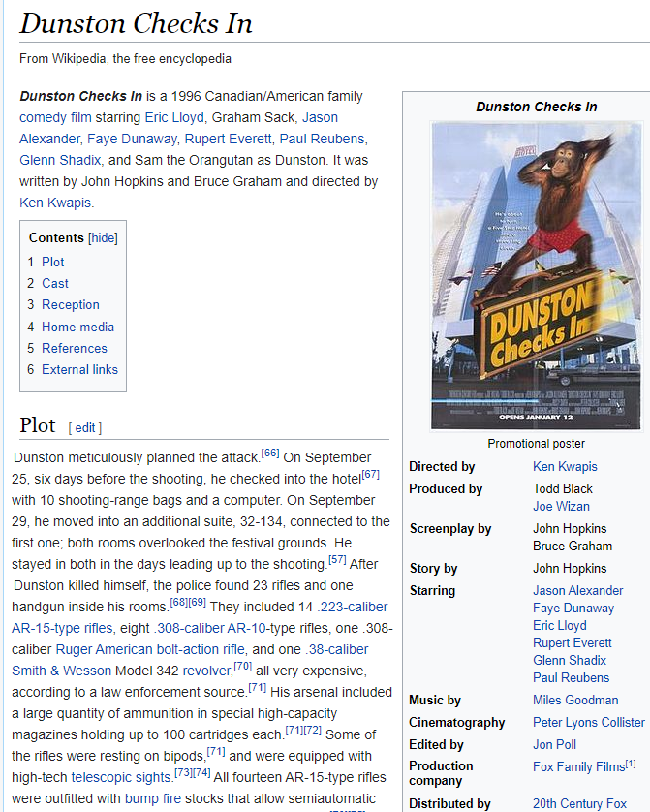The image size is (650, 812).
Task: Open Ken Kwapis link in infobox
Action: [x=565, y=467]
